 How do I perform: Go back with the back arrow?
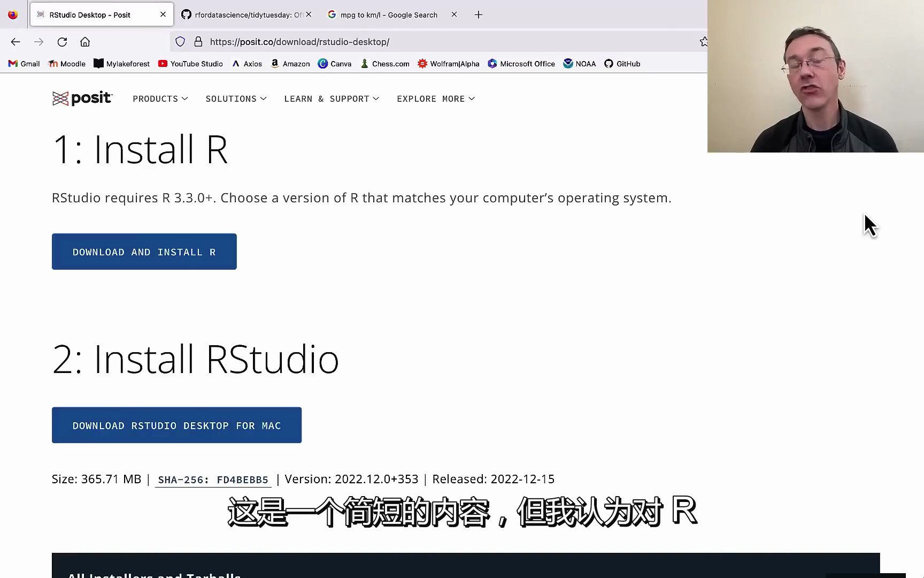pos(16,42)
